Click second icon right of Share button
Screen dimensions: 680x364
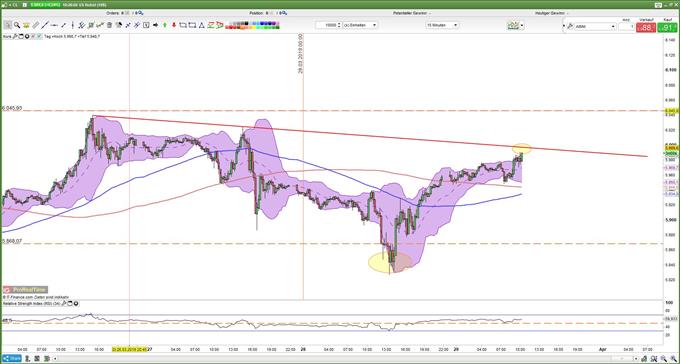point(37,359)
